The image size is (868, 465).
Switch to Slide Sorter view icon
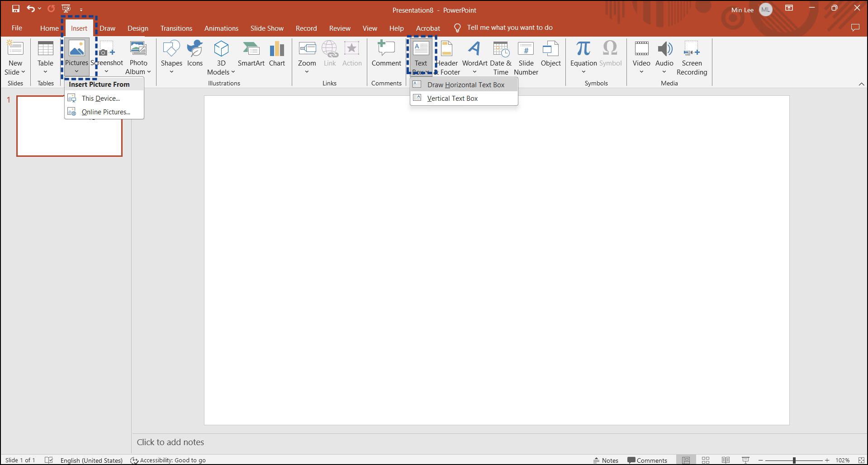[706, 460]
